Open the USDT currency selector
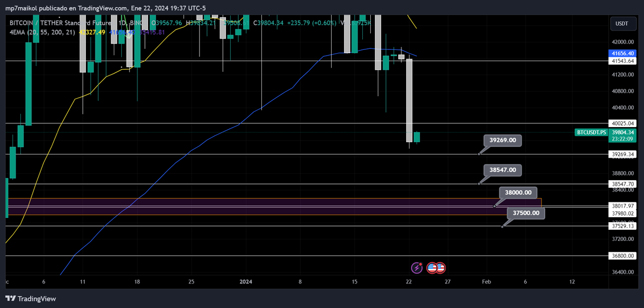 click(x=622, y=24)
